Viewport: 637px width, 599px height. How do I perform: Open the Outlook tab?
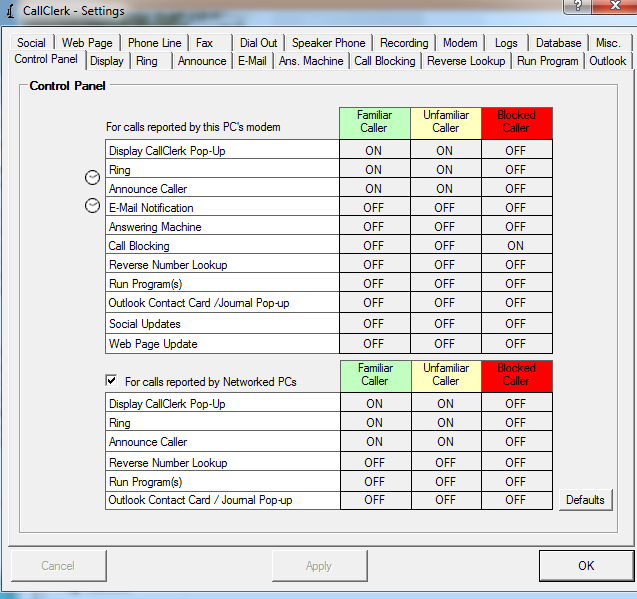(x=607, y=61)
